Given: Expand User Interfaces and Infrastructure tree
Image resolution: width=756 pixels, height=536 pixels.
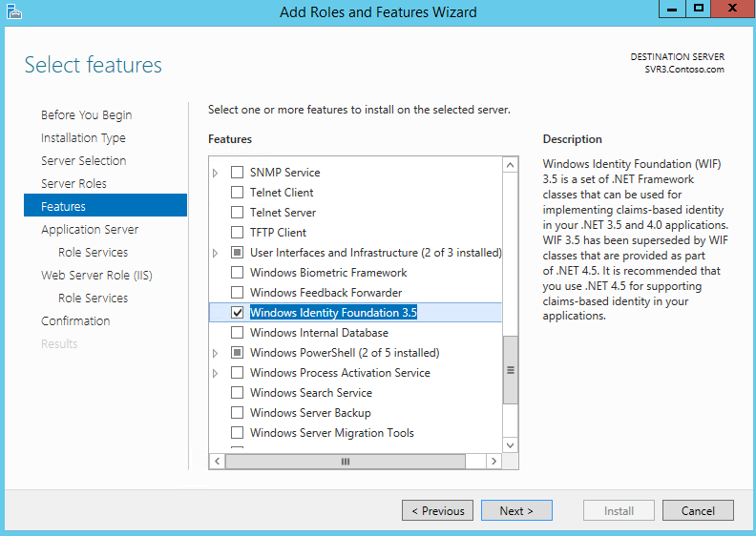Looking at the screenshot, I should pos(216,253).
